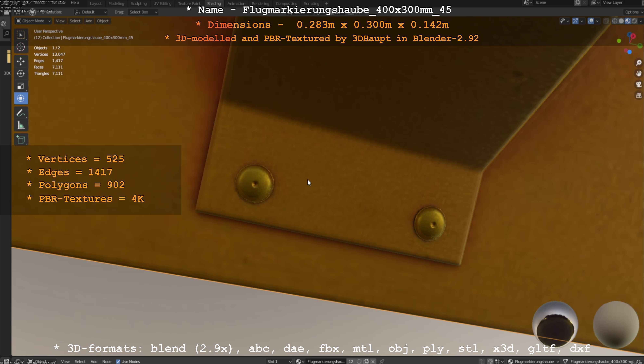
Task: Open the Select Box drag dropdown
Action: click(x=143, y=12)
